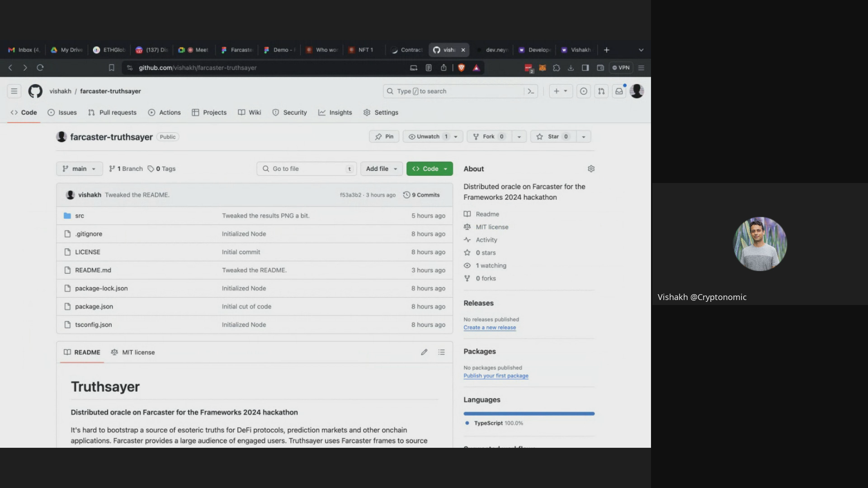Open the 0 Tags link

[x=161, y=169]
